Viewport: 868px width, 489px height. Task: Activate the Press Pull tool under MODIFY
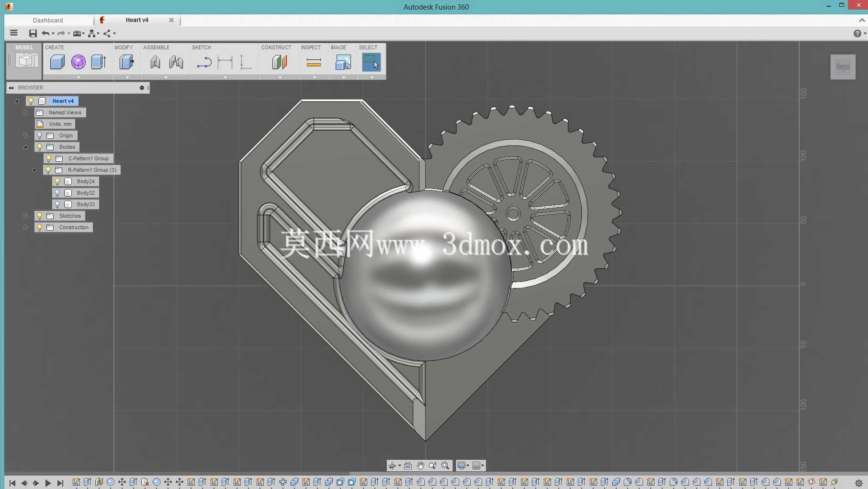click(x=126, y=62)
